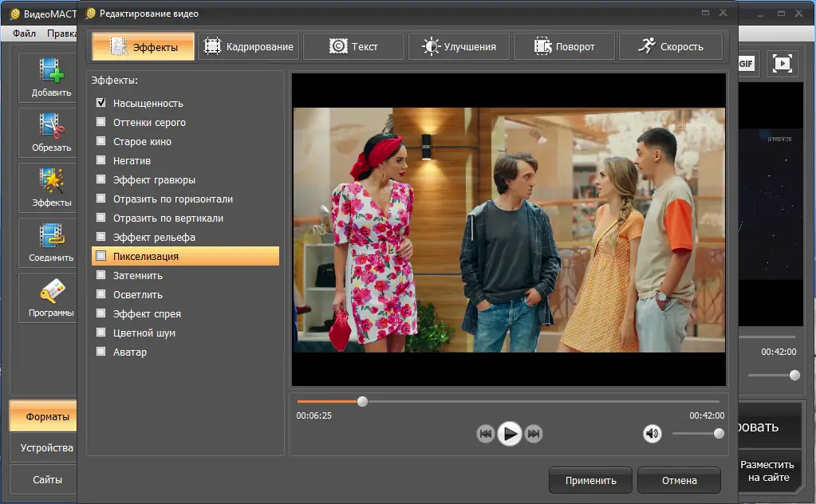Click the Эффекты star icon in sidebar
The height and width of the screenshot is (504, 816).
pos(51,187)
